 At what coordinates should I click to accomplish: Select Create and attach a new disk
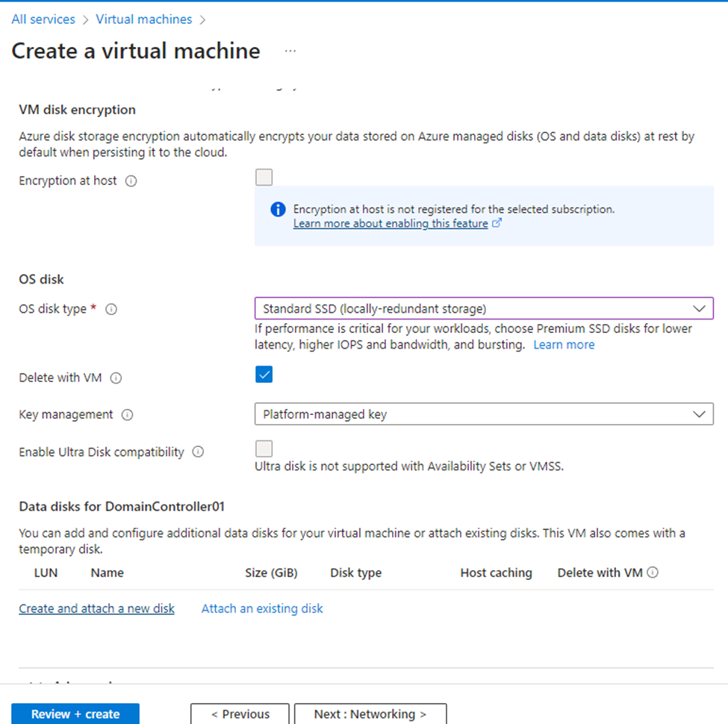pos(96,608)
